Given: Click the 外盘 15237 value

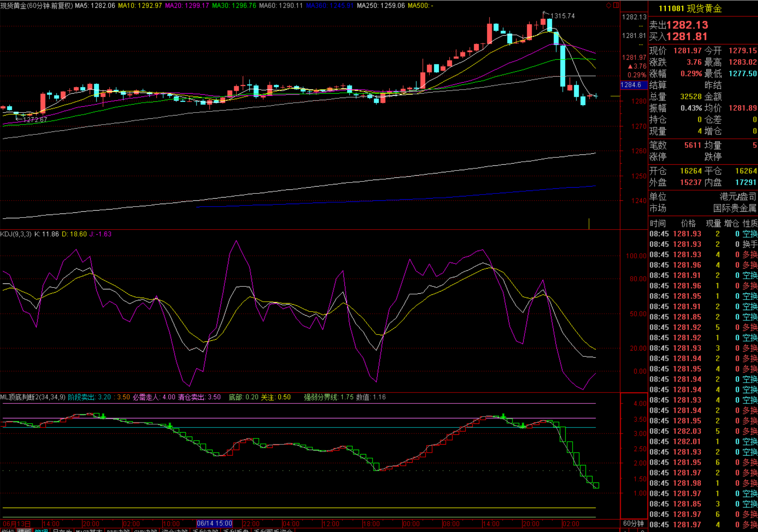Looking at the screenshot, I should [691, 182].
